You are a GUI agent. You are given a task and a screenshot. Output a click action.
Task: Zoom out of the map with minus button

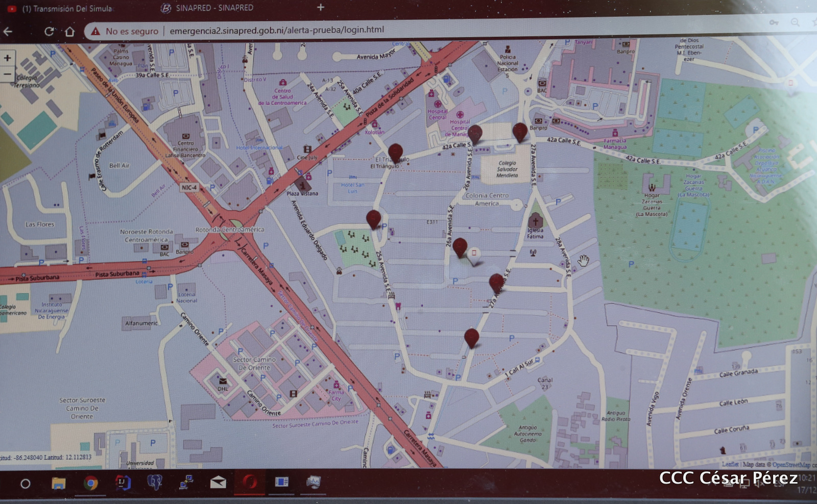(x=7, y=74)
